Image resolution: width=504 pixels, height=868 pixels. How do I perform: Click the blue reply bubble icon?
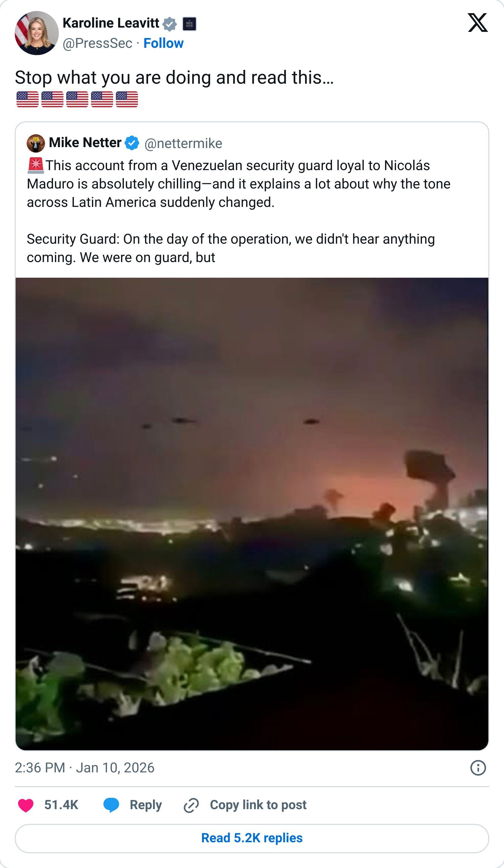click(111, 805)
